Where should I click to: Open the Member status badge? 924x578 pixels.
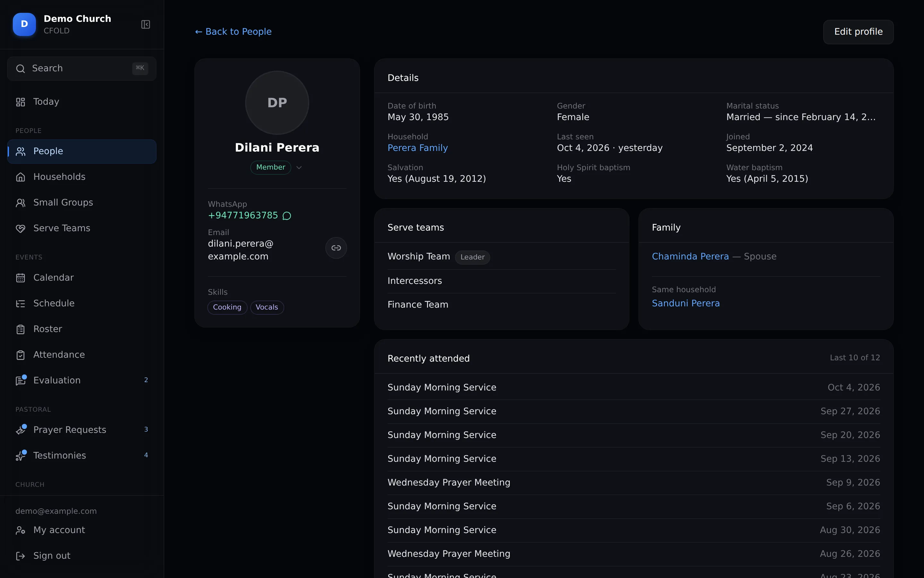click(271, 167)
